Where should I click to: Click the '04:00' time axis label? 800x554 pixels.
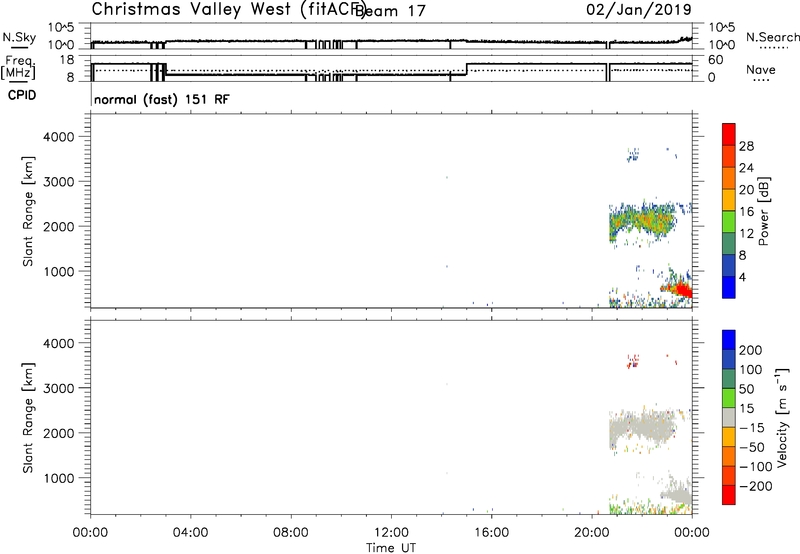coord(190,533)
